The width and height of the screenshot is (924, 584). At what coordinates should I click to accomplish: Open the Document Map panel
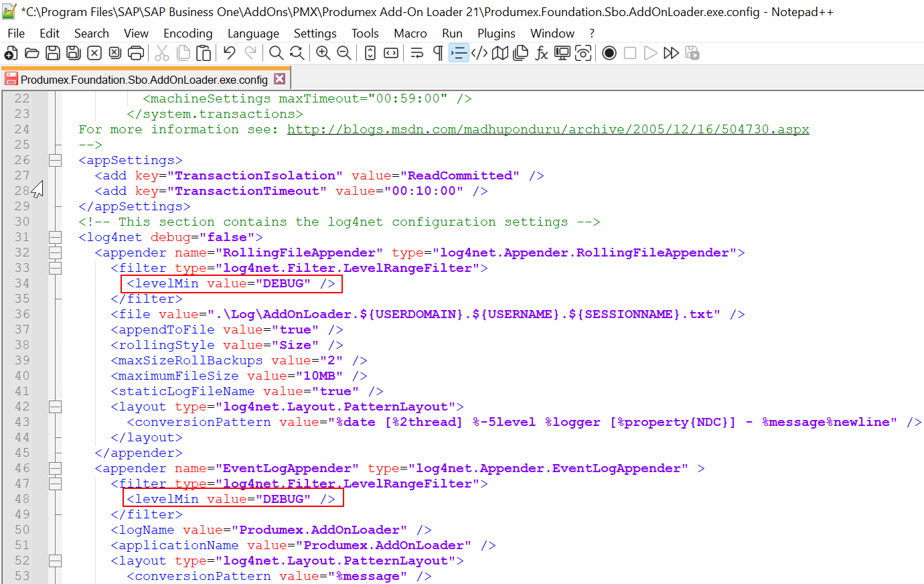point(500,53)
